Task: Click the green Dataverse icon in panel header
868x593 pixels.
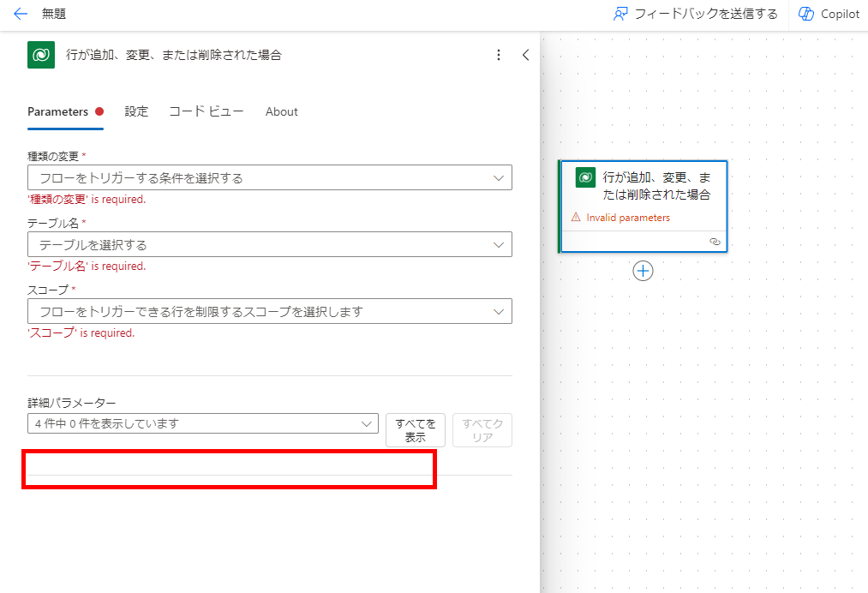Action: [41, 55]
